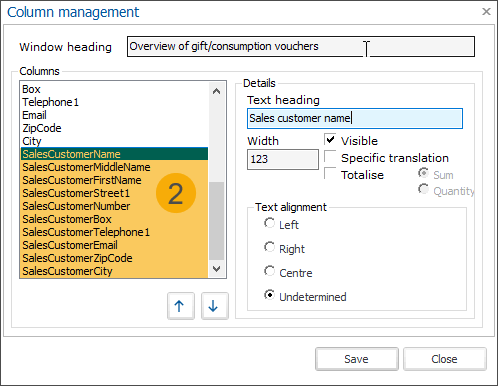
Task: Close the Column management dialog with X
Action: pyautogui.click(x=486, y=12)
